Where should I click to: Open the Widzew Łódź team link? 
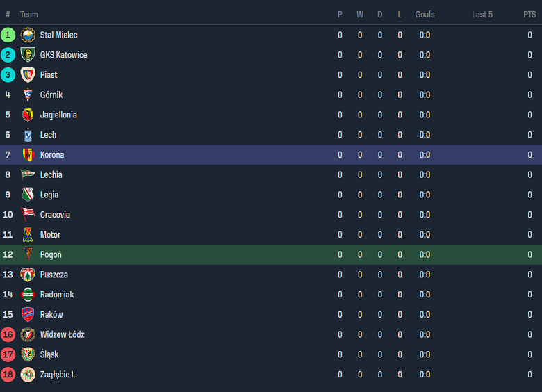coord(62,335)
